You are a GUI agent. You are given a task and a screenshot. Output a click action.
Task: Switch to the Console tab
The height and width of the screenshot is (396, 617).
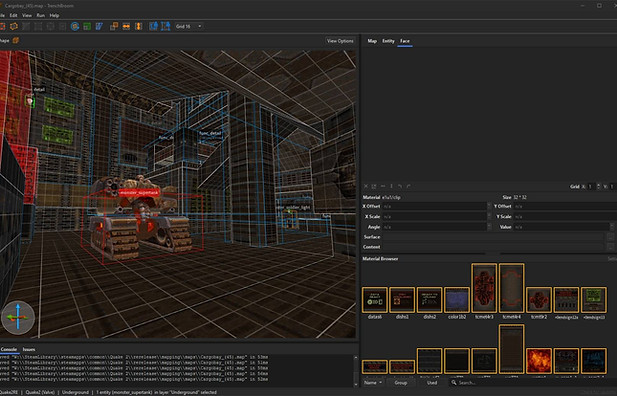pos(9,349)
